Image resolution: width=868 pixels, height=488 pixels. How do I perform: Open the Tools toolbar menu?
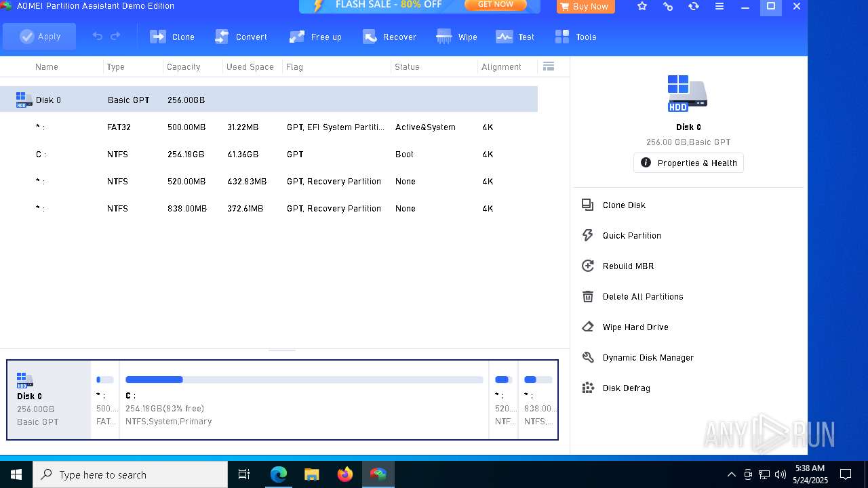click(576, 37)
